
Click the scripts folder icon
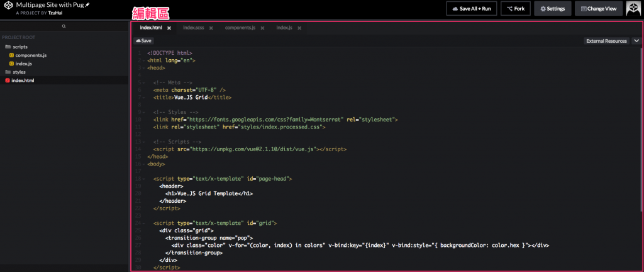point(8,47)
